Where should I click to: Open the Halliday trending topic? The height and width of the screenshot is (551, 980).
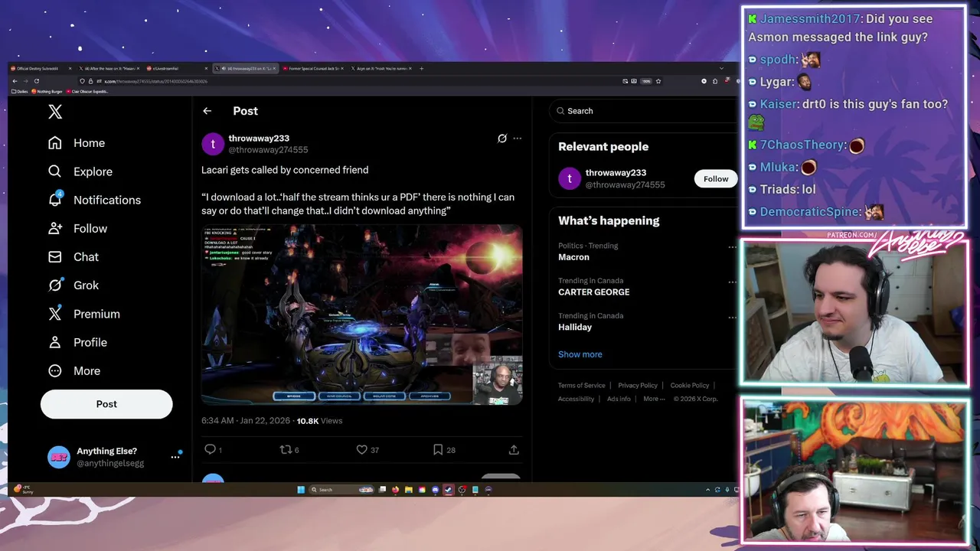(575, 328)
